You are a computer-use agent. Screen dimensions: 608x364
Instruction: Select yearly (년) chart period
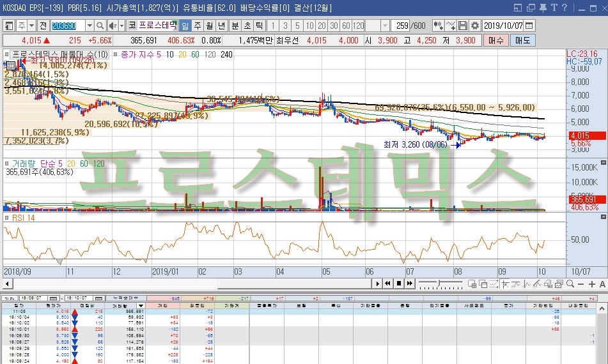pos(221,26)
